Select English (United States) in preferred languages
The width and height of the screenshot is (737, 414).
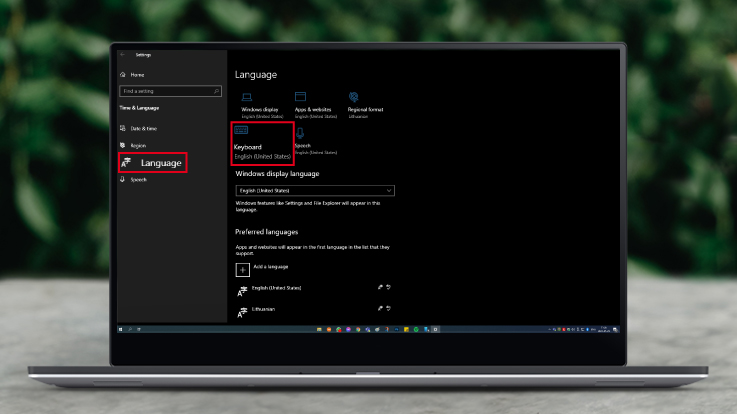pos(276,288)
